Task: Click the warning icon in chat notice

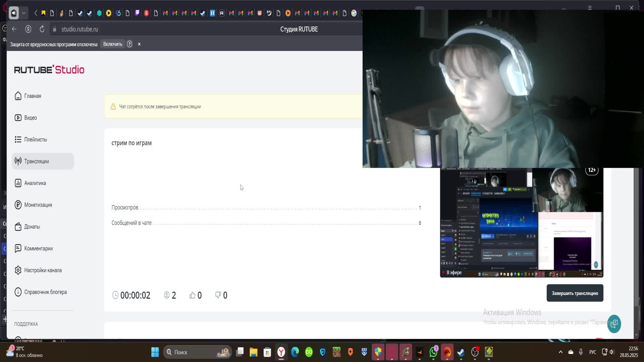Action: (113, 107)
